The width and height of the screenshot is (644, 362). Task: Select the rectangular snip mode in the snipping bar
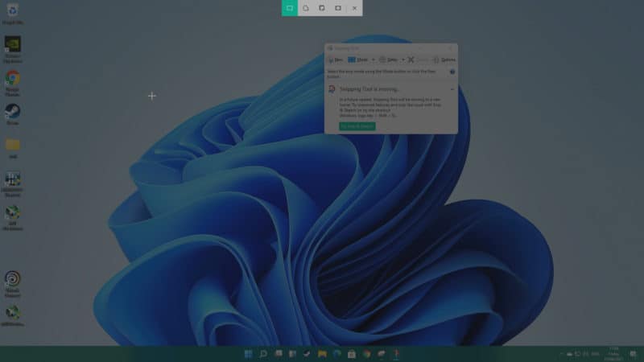click(x=290, y=8)
